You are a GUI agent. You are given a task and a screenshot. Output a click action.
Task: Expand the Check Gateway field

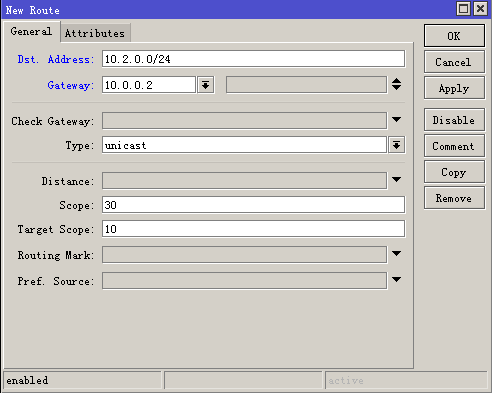[396, 119]
